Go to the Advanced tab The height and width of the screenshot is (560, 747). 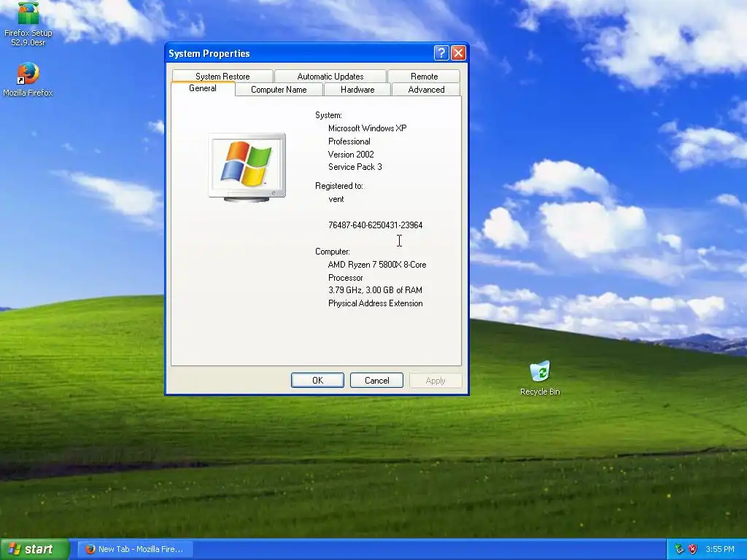point(426,90)
